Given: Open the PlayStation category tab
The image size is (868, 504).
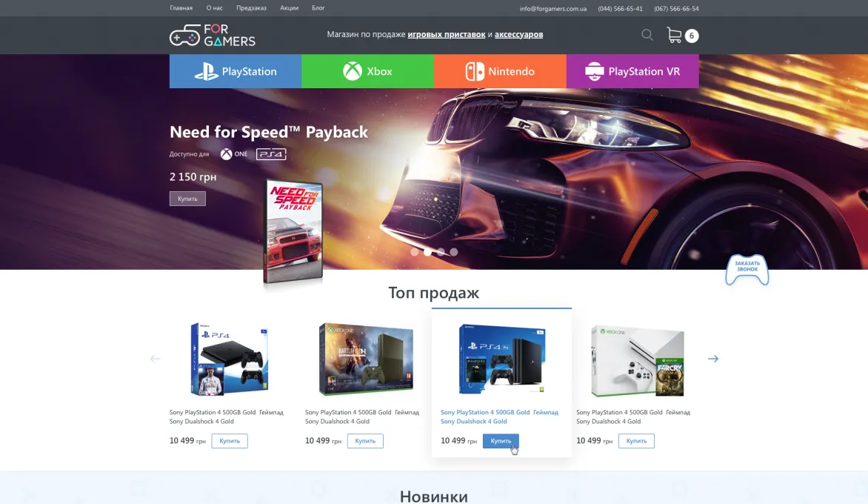Looking at the screenshot, I should [236, 71].
